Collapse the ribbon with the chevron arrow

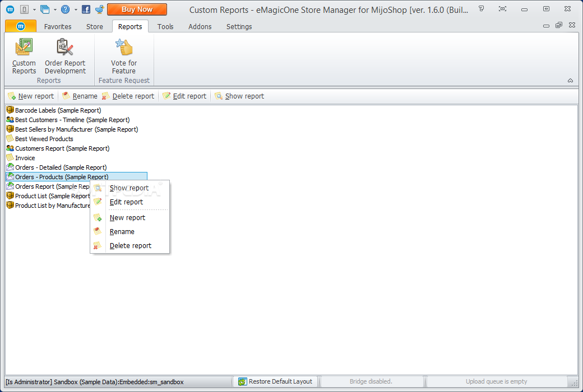[x=570, y=81]
